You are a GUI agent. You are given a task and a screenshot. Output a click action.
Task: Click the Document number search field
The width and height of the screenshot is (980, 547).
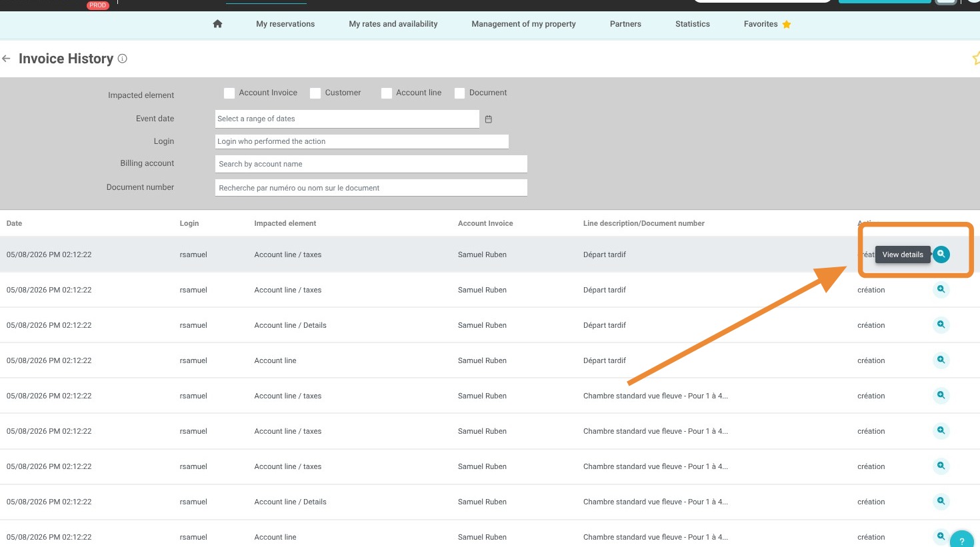point(371,188)
